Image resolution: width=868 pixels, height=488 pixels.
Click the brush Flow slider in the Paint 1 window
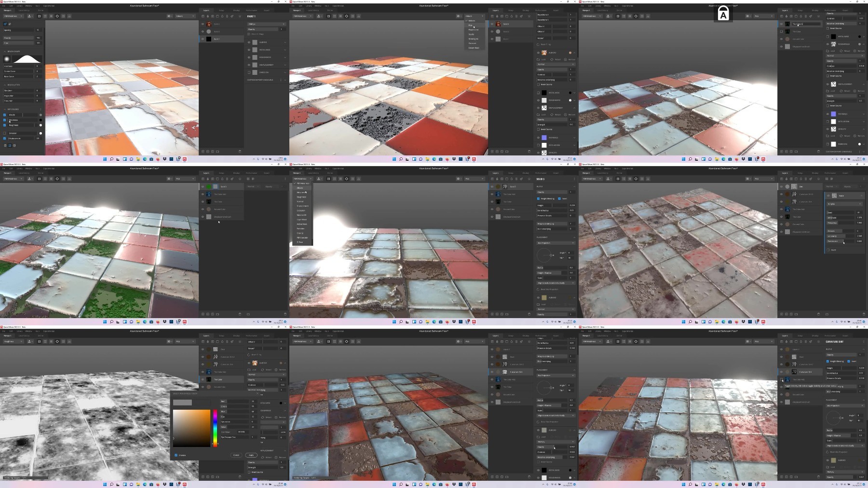click(x=18, y=43)
